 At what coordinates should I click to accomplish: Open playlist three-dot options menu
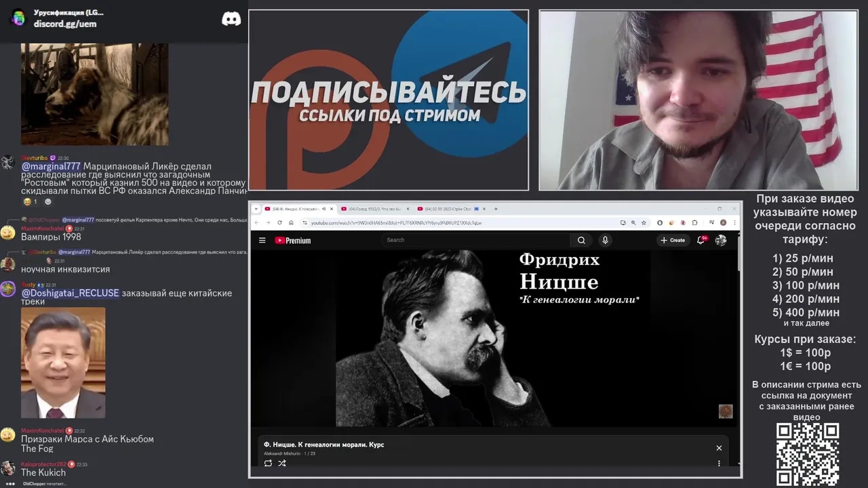[719, 464]
